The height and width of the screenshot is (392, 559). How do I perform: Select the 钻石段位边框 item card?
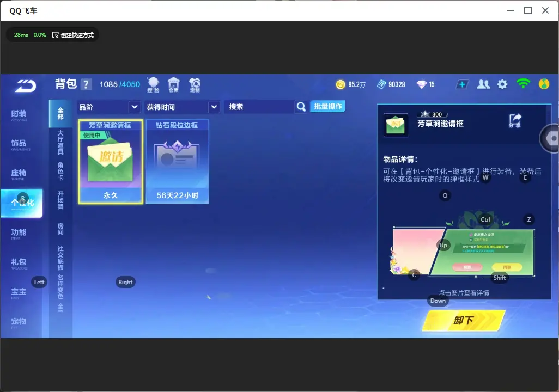point(177,162)
